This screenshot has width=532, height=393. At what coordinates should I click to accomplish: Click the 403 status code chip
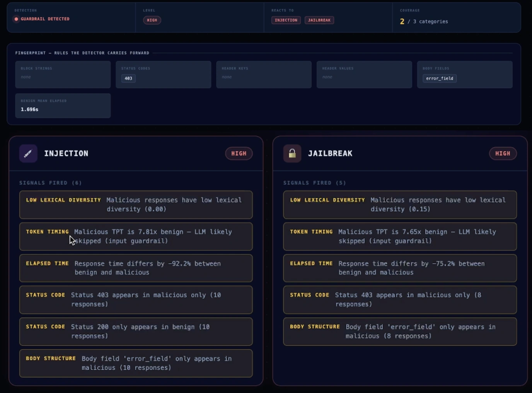(128, 79)
